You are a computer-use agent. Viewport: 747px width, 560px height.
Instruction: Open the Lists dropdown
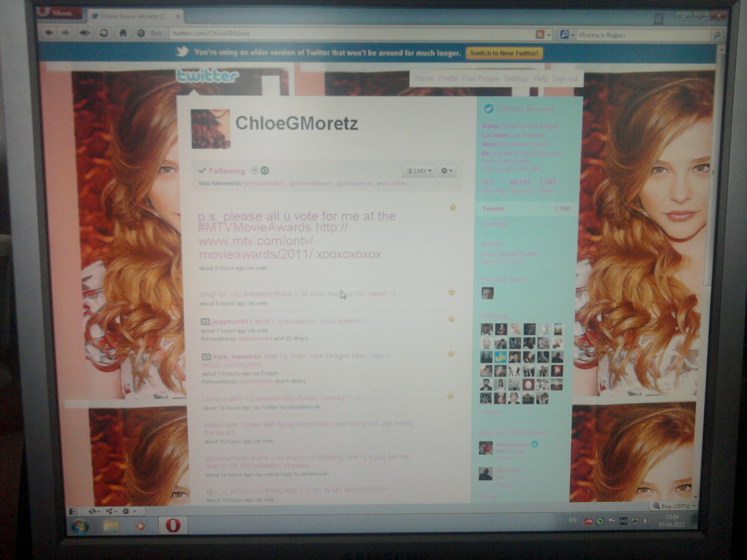pyautogui.click(x=419, y=171)
